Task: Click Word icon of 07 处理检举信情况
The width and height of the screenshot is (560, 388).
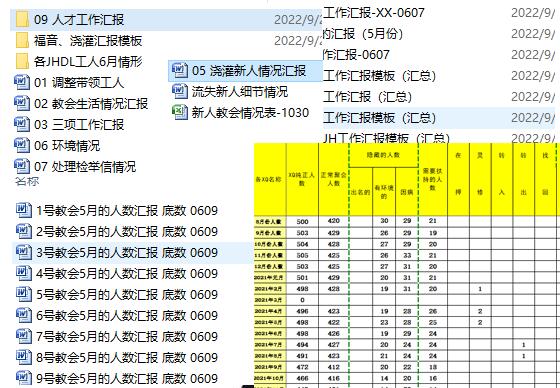Action: coord(21,166)
